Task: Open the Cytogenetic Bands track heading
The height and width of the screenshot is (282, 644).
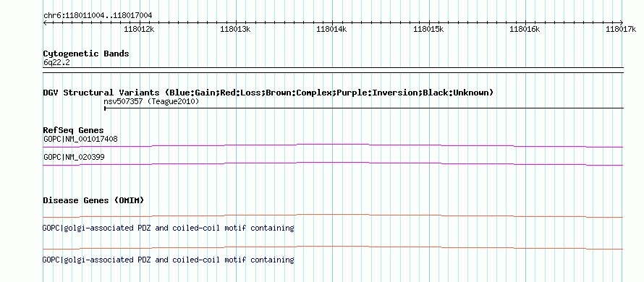Action: (x=86, y=54)
